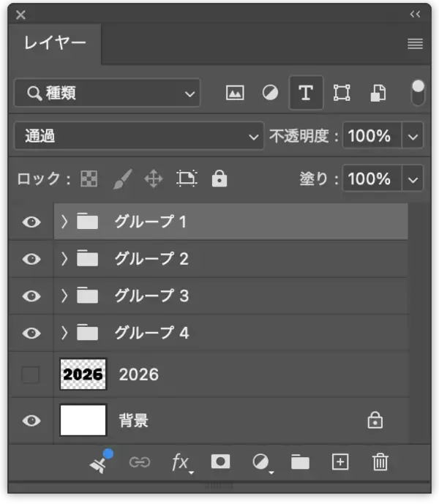Lock position move-arrows icon
The width and height of the screenshot is (439, 504).
tap(154, 178)
